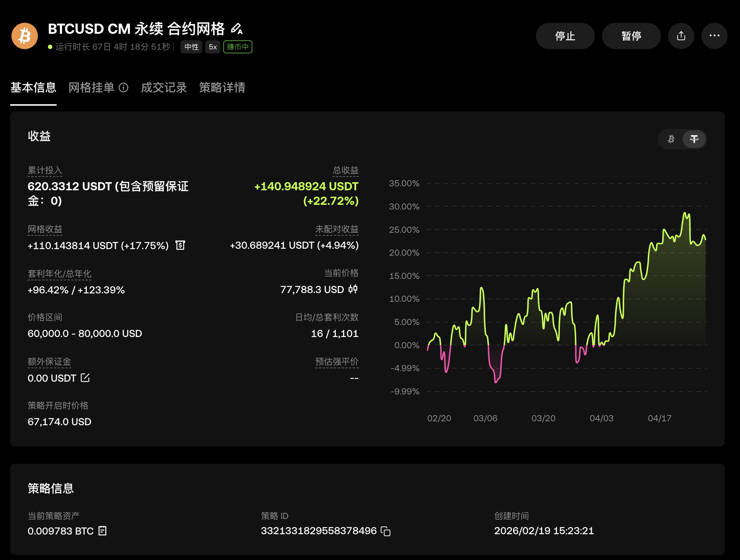Image resolution: width=740 pixels, height=560 pixels.
Task: Open the 成交记录 tab
Action: [164, 88]
